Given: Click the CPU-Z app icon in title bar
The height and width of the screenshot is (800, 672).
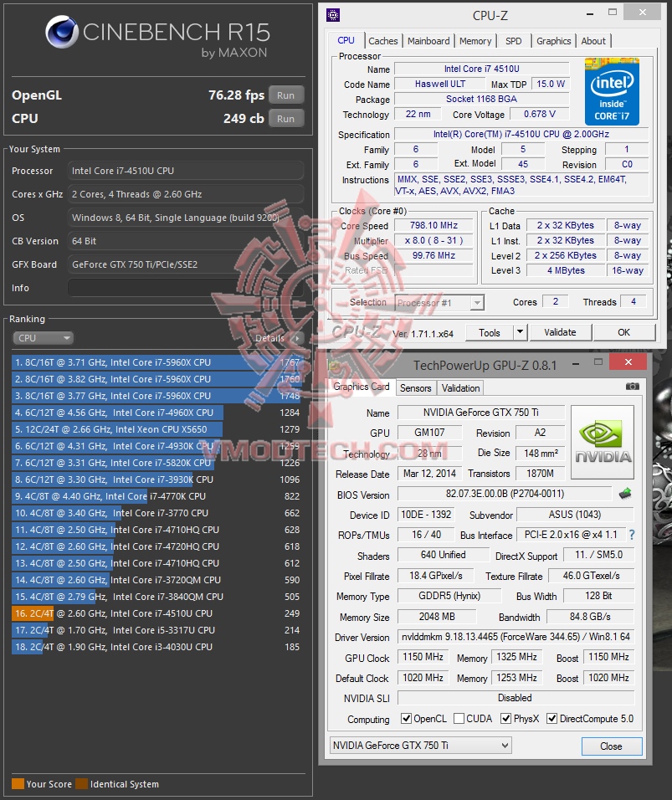Looking at the screenshot, I should [x=333, y=15].
